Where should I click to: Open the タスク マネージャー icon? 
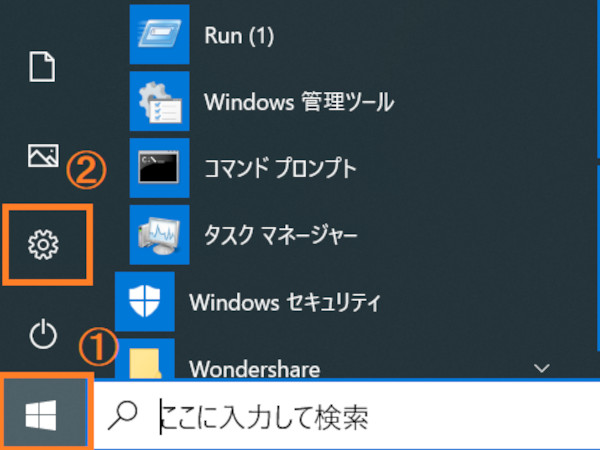pyautogui.click(x=160, y=235)
